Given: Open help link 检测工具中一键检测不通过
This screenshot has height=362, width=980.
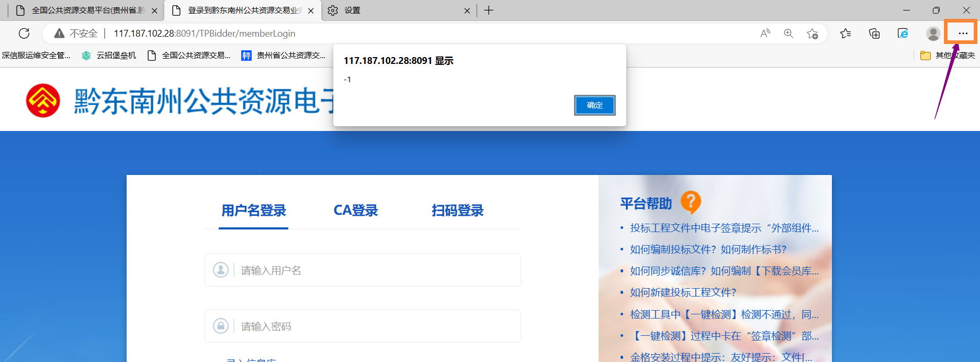Looking at the screenshot, I should tap(724, 314).
